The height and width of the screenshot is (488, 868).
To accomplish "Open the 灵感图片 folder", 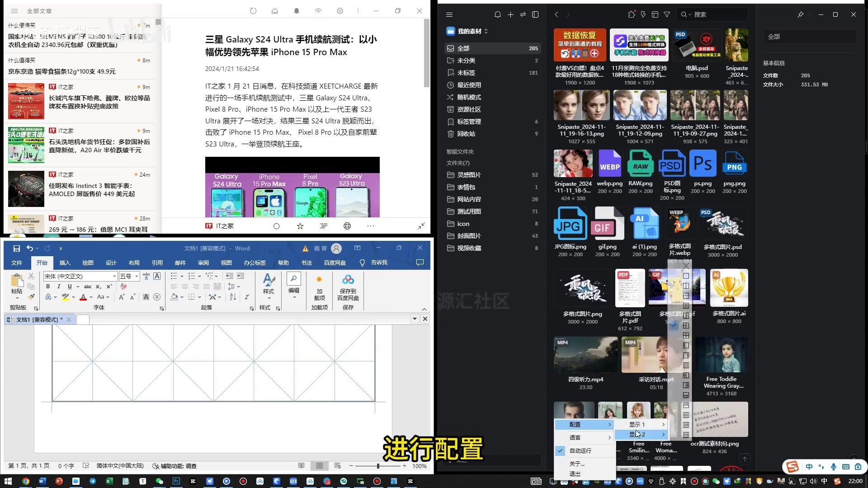I will coord(469,175).
